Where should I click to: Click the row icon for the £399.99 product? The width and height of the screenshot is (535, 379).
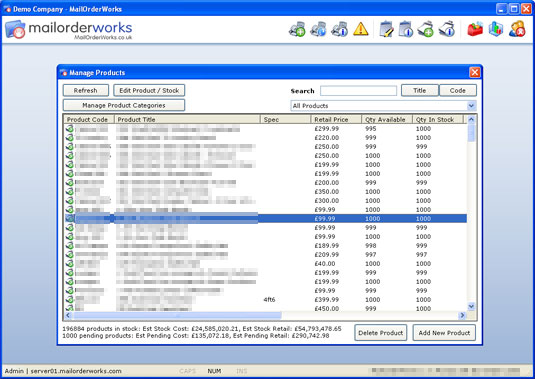click(70, 300)
